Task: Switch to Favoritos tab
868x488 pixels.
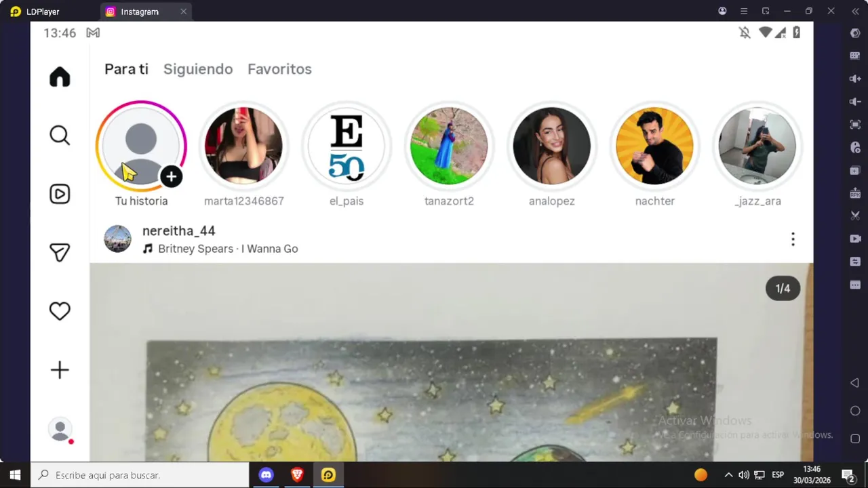Action: tap(279, 69)
